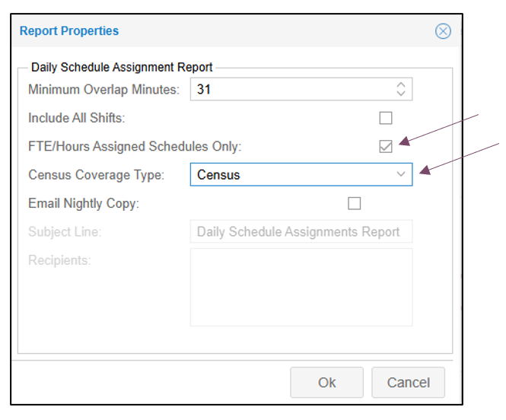Enable the Include All Shifts checkbox
Screen dimensions: 506x420
[x=386, y=118]
